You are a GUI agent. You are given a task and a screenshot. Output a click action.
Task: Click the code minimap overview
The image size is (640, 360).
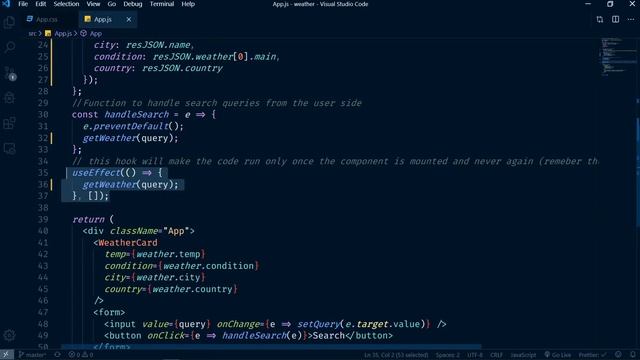[618, 57]
